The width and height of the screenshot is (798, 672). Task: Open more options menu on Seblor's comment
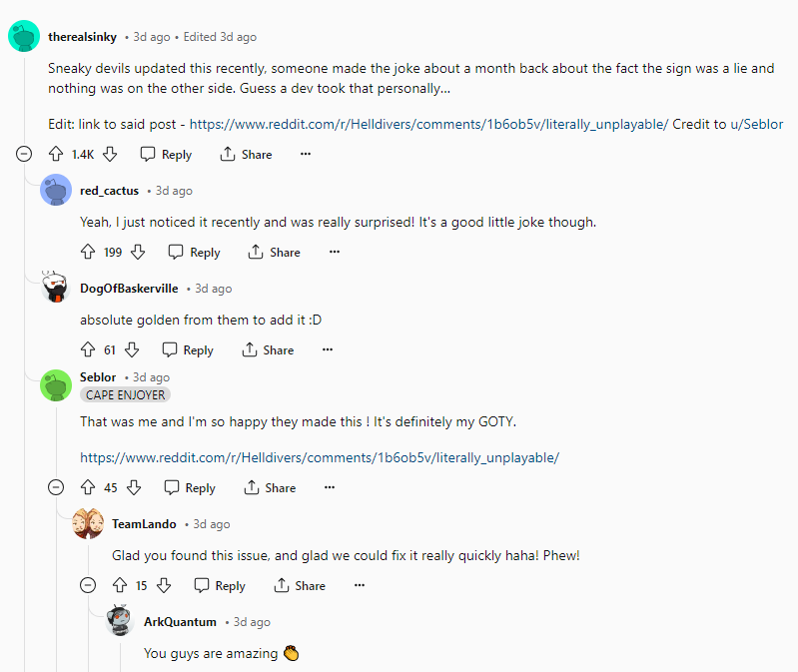330,487
